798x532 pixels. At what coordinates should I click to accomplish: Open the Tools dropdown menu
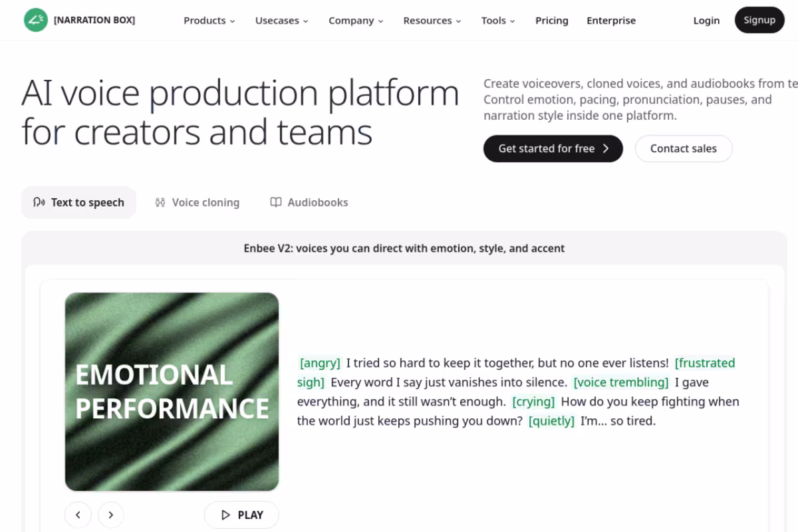pos(498,21)
